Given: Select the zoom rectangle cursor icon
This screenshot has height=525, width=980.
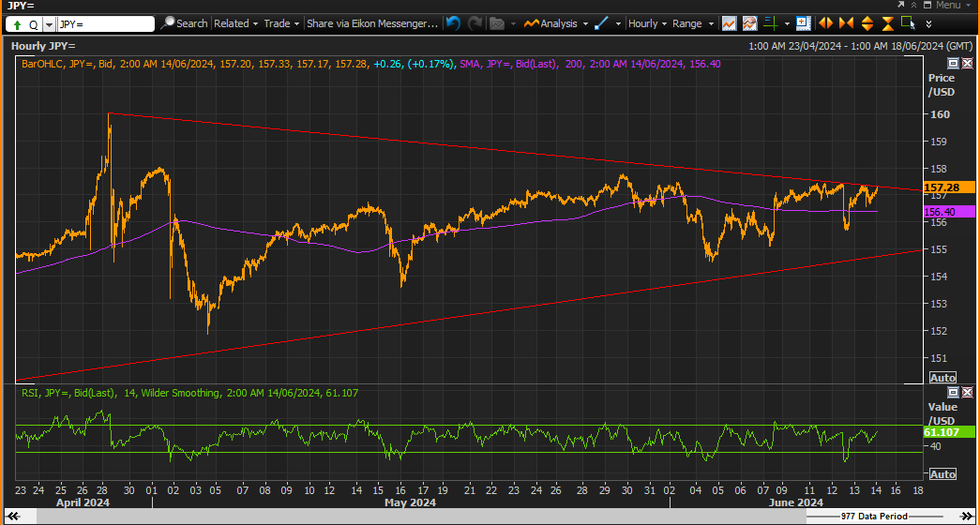Looking at the screenshot, I should [908, 23].
